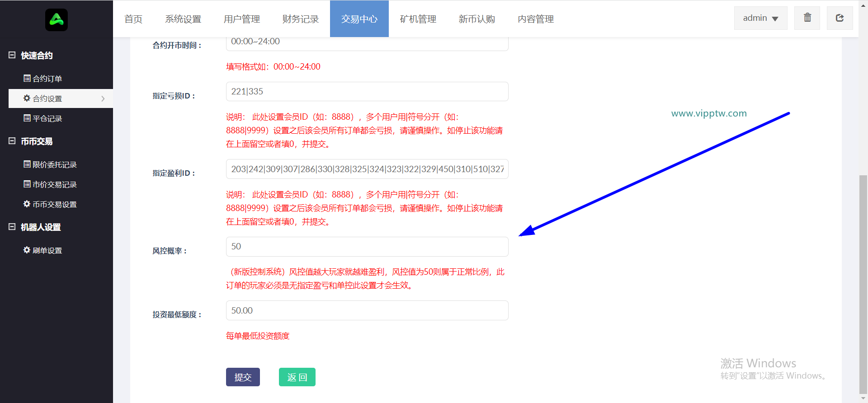Open the 系统设置 tab
Image resolution: width=868 pixels, height=403 pixels.
(x=183, y=19)
